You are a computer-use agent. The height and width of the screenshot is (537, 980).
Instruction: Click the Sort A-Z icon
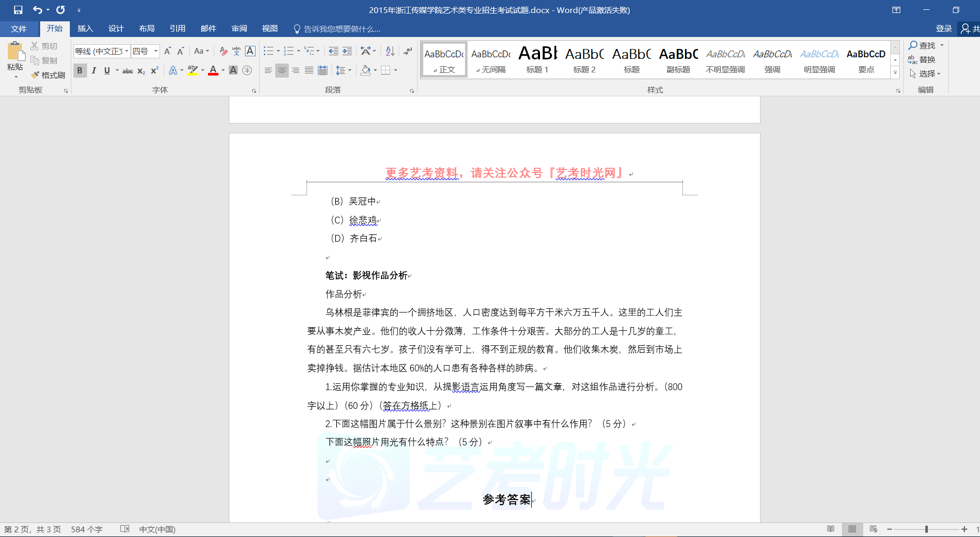pos(390,51)
